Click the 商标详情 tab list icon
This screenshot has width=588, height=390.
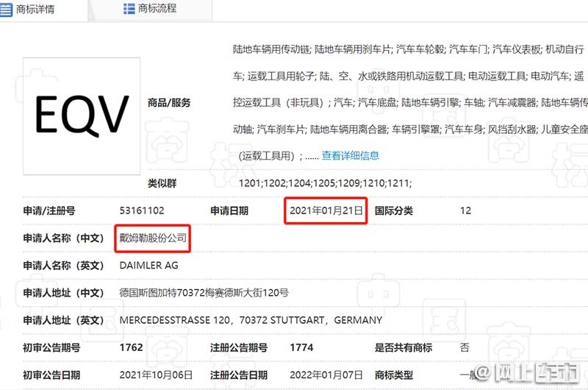[6, 10]
